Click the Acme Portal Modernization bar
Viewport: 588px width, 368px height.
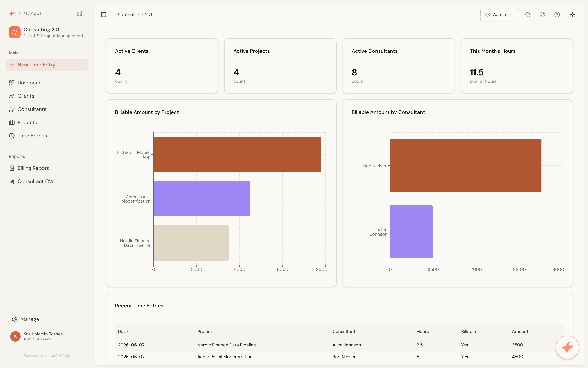click(x=202, y=199)
